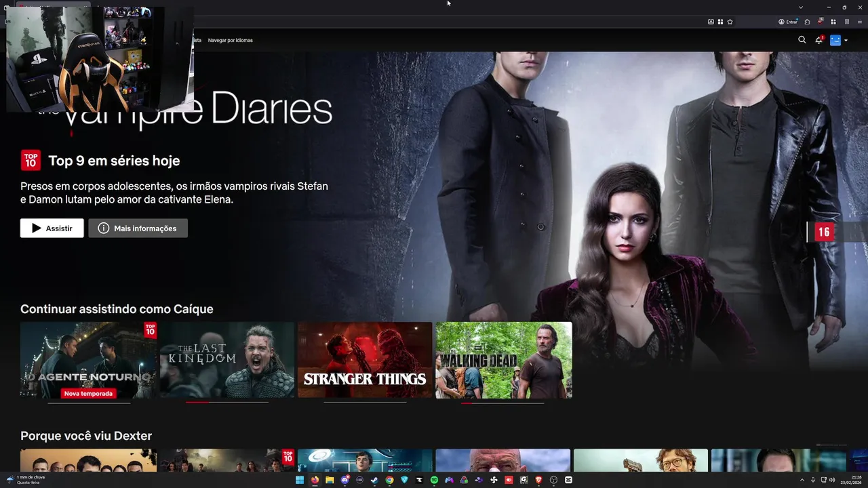
Task: Click the age rating 16 badge
Action: point(824,232)
